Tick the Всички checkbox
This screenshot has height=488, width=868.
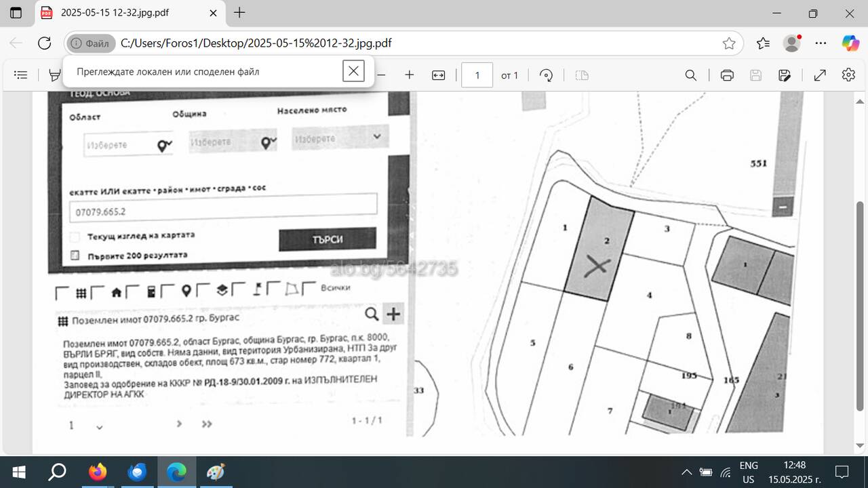[309, 288]
